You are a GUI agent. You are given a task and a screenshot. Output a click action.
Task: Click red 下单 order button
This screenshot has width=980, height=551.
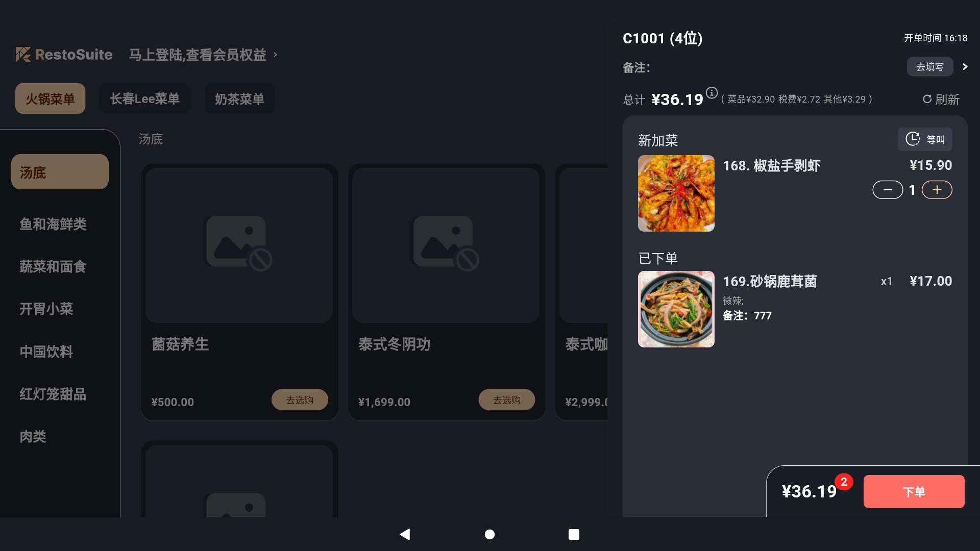[x=914, y=491]
